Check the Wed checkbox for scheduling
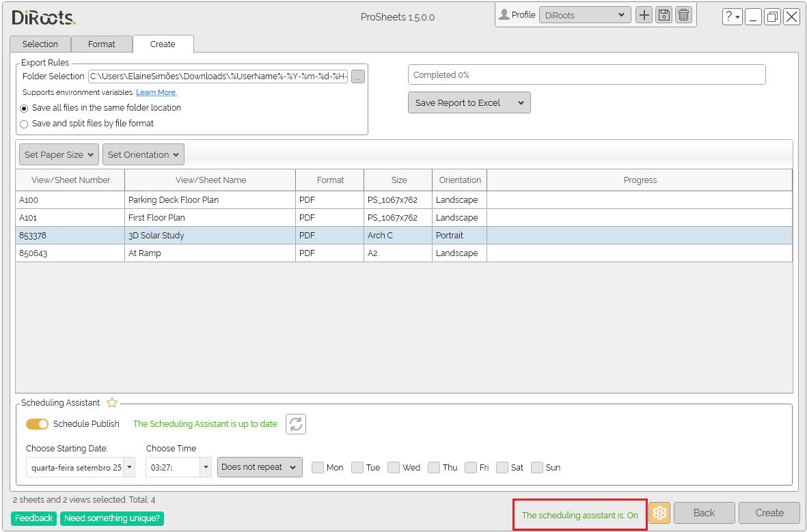The image size is (807, 532). pyautogui.click(x=394, y=467)
